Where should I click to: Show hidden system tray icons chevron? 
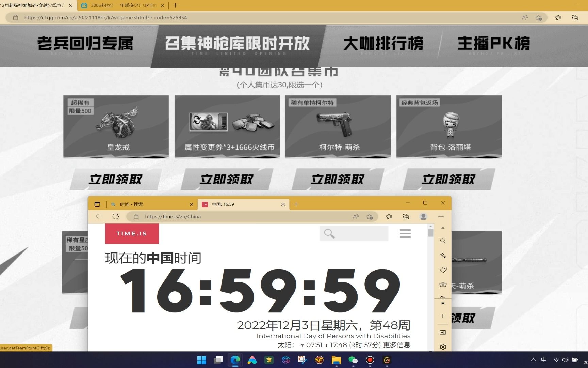click(x=533, y=360)
